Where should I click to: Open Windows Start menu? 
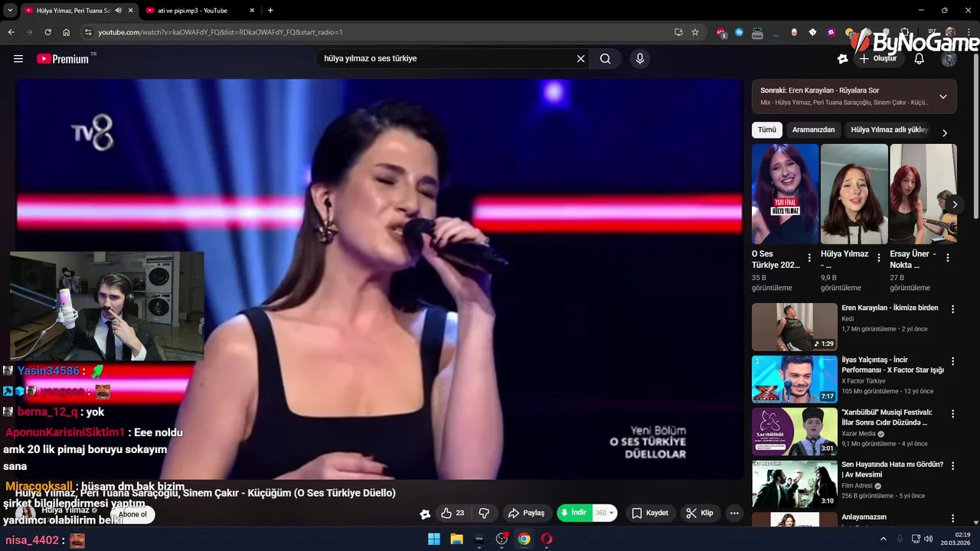point(433,539)
